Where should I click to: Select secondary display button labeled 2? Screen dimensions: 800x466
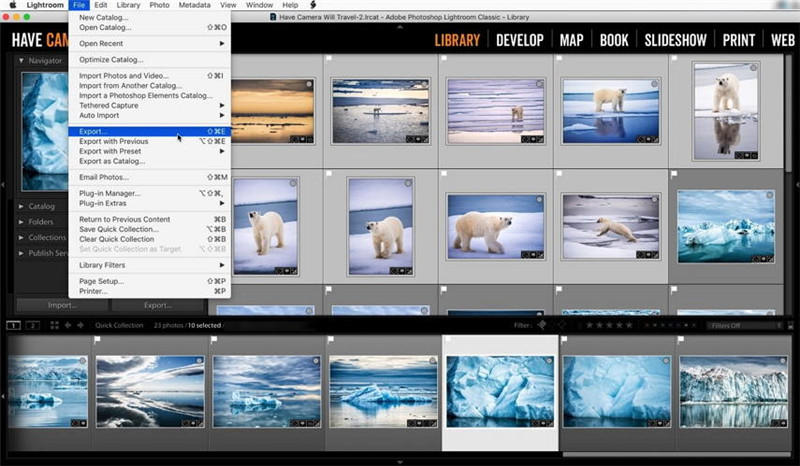[31, 325]
